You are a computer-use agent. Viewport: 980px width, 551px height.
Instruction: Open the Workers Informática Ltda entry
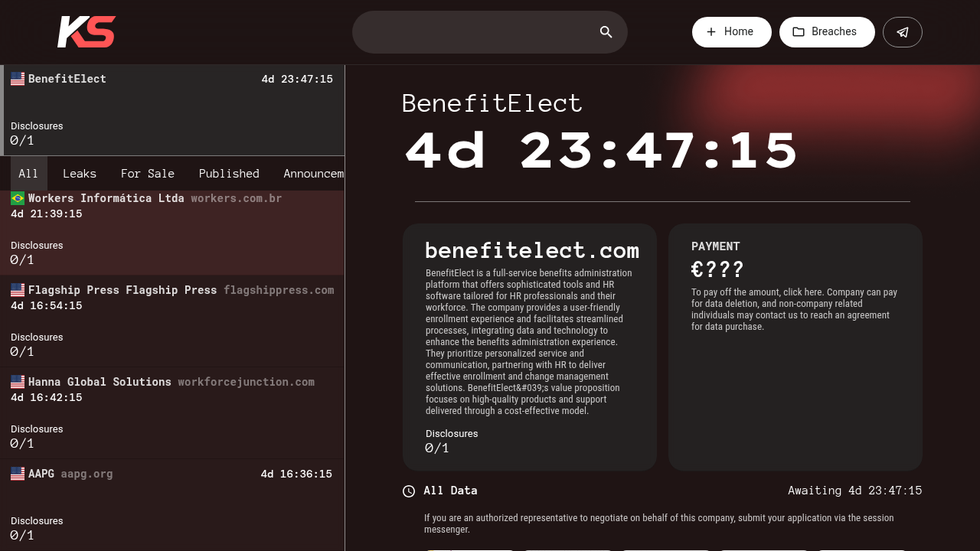click(172, 229)
